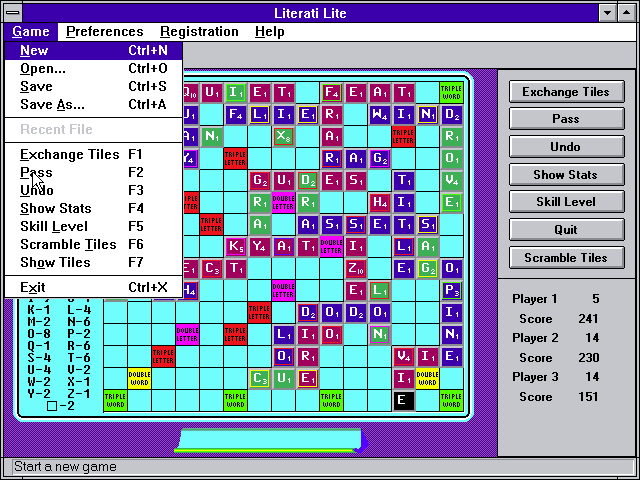Click the Skill Level button in right panel
Viewport: 640px width, 480px height.
coord(565,202)
